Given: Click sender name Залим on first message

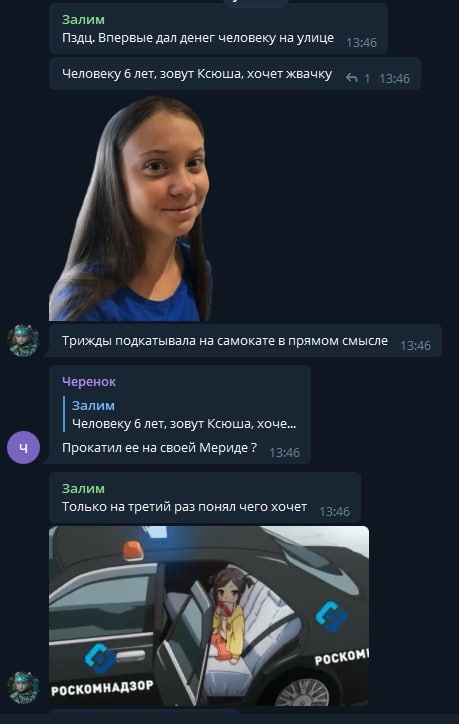Looking at the screenshot, I should click(x=83, y=19).
